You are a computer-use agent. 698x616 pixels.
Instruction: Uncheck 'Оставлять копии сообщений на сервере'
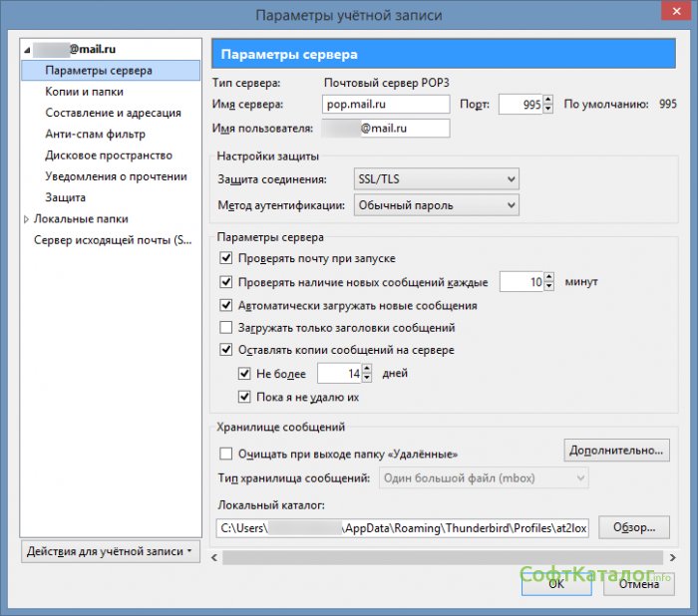225,350
